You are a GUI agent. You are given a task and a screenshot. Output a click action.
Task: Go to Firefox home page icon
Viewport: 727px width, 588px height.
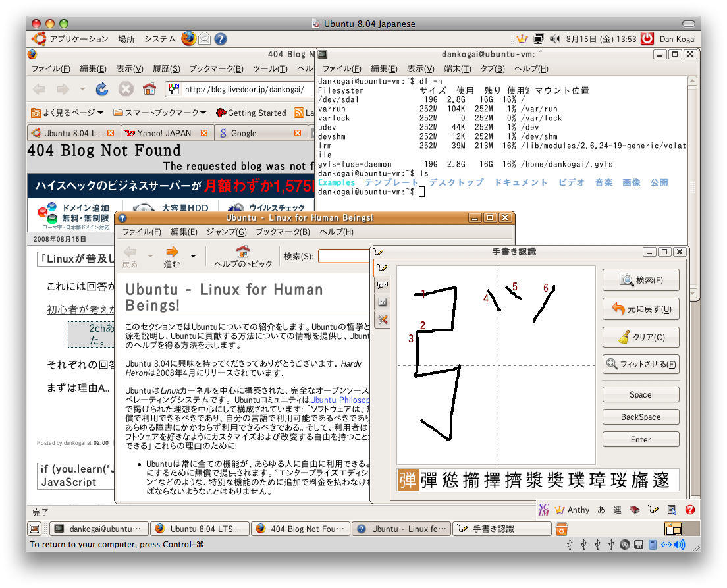point(149,89)
